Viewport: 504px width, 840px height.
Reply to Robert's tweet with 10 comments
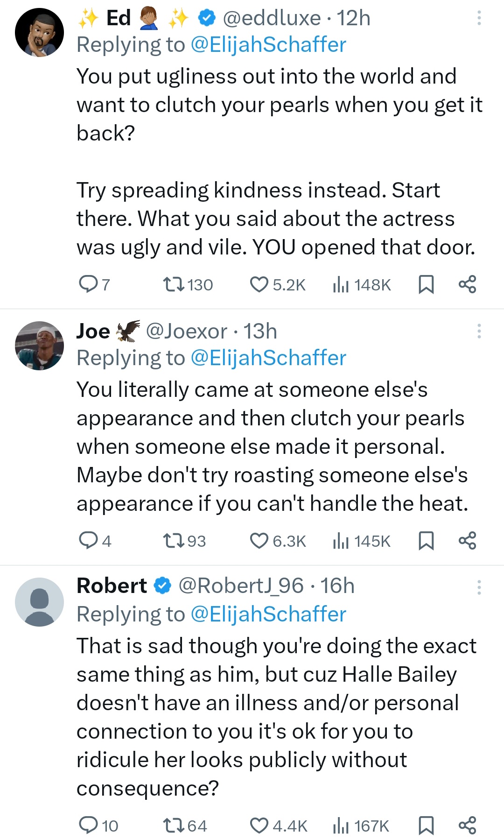tap(88, 826)
